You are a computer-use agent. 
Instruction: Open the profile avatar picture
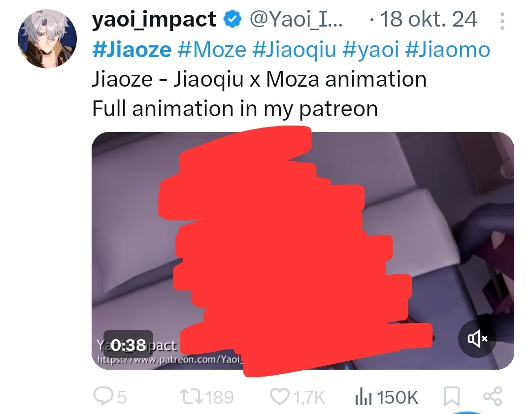(x=47, y=39)
